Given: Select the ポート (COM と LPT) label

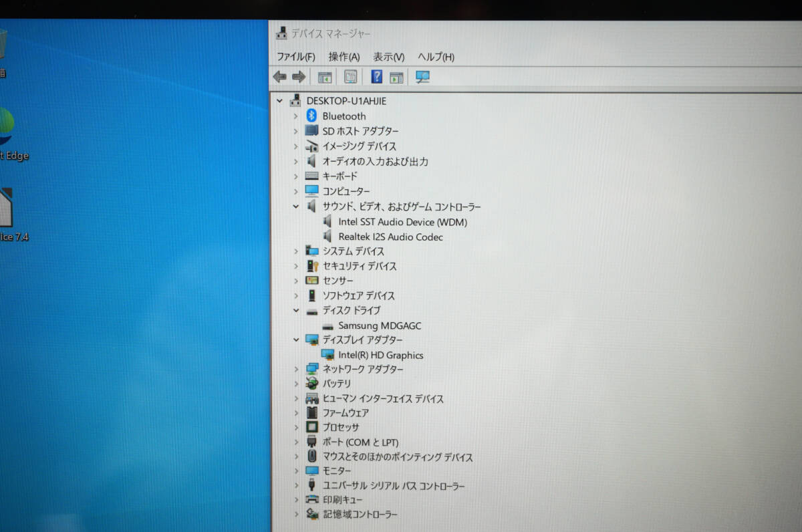Looking at the screenshot, I should [x=360, y=442].
